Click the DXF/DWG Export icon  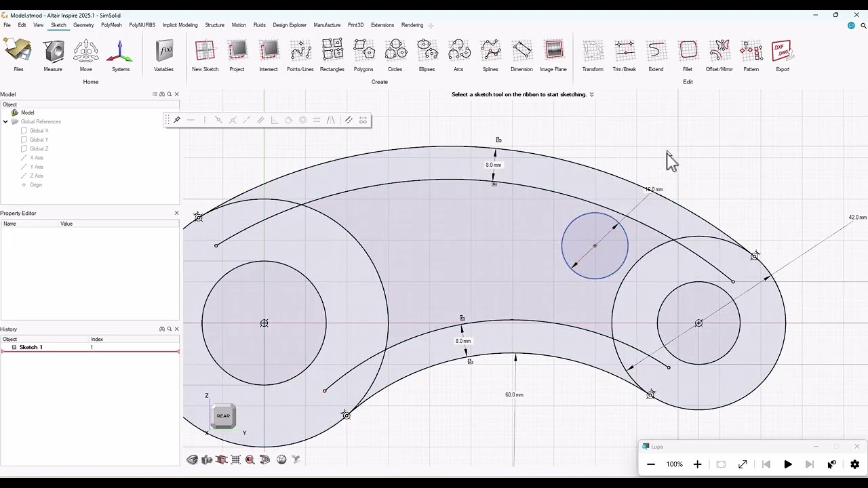pos(783,51)
